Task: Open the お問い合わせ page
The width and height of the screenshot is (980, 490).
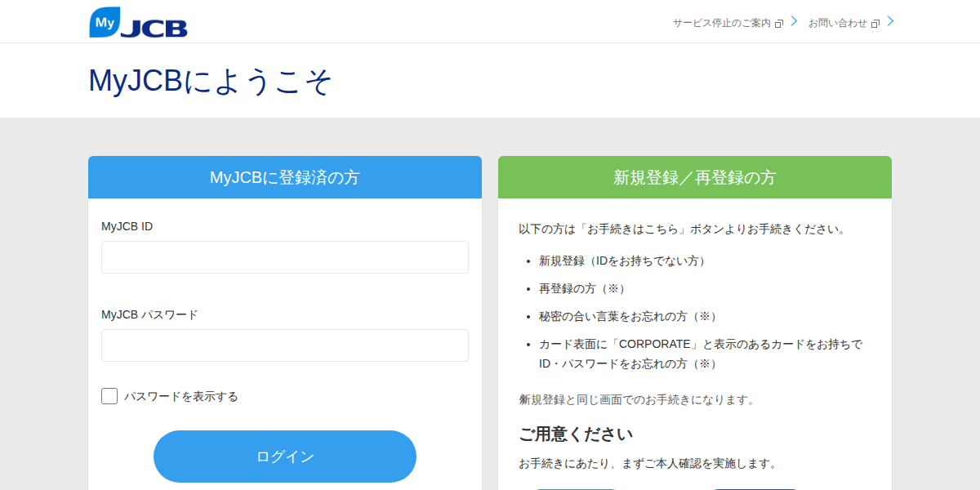Action: pos(837,23)
